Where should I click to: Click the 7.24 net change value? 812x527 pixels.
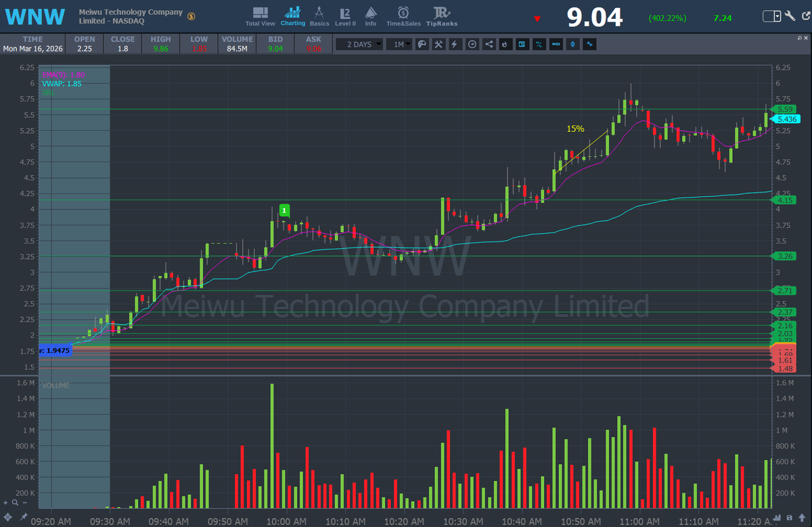coord(723,18)
